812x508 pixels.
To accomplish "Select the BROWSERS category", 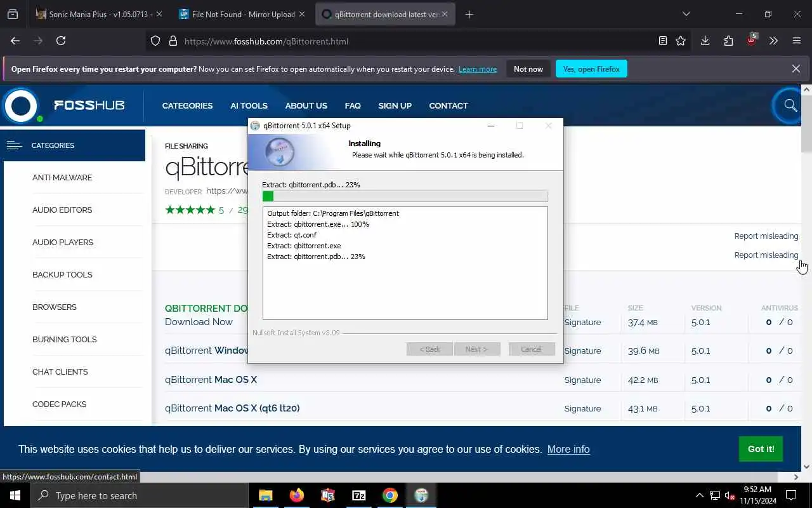I will (55, 307).
